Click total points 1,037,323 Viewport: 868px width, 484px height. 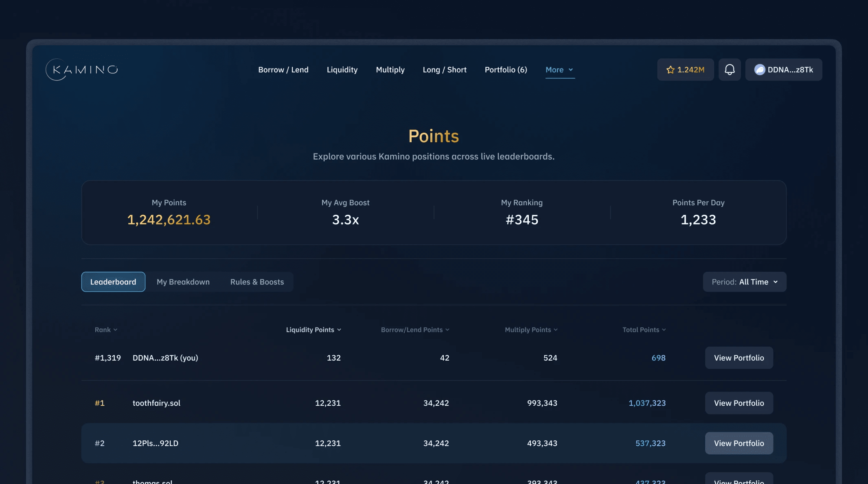[647, 403]
